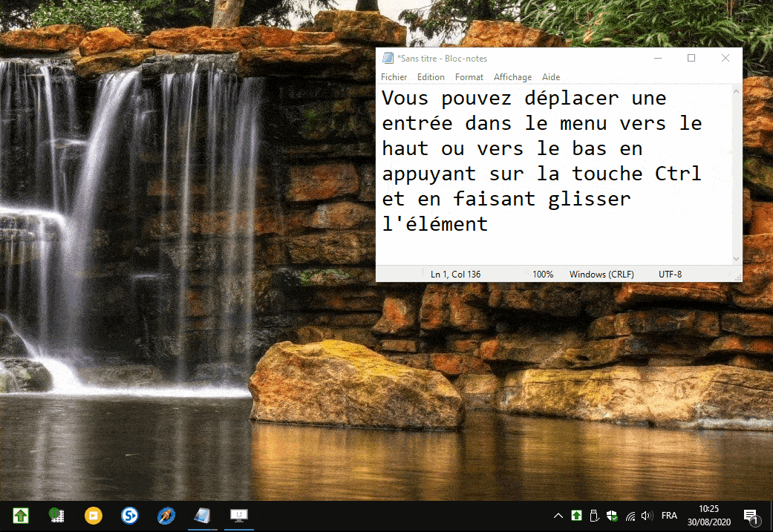
Task: Open the blue circle rocket taskbar app
Action: [166, 516]
